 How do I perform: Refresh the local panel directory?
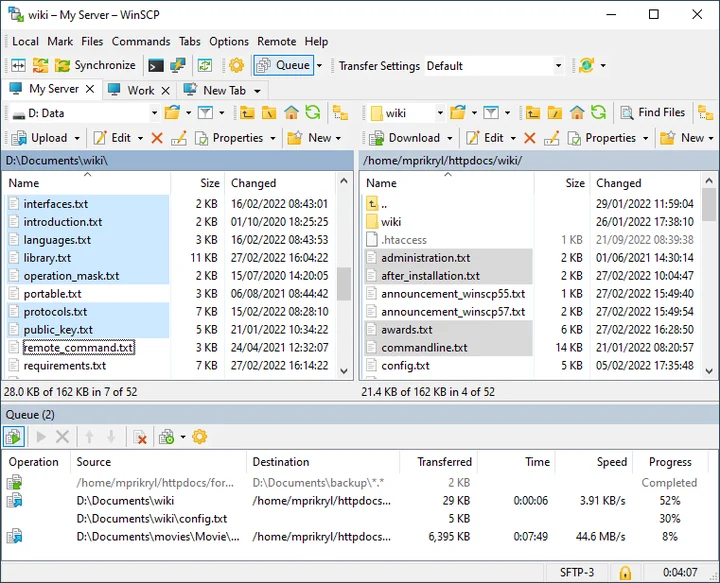[x=313, y=113]
